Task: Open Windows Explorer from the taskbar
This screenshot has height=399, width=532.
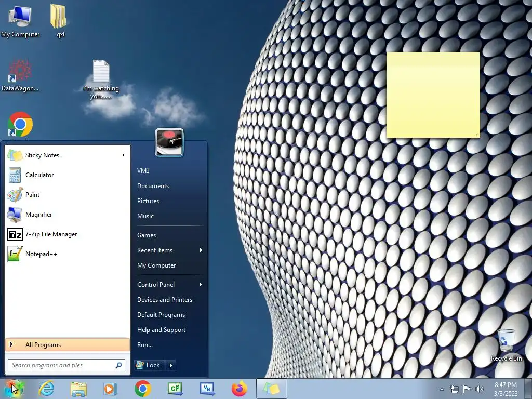Action: coord(78,389)
